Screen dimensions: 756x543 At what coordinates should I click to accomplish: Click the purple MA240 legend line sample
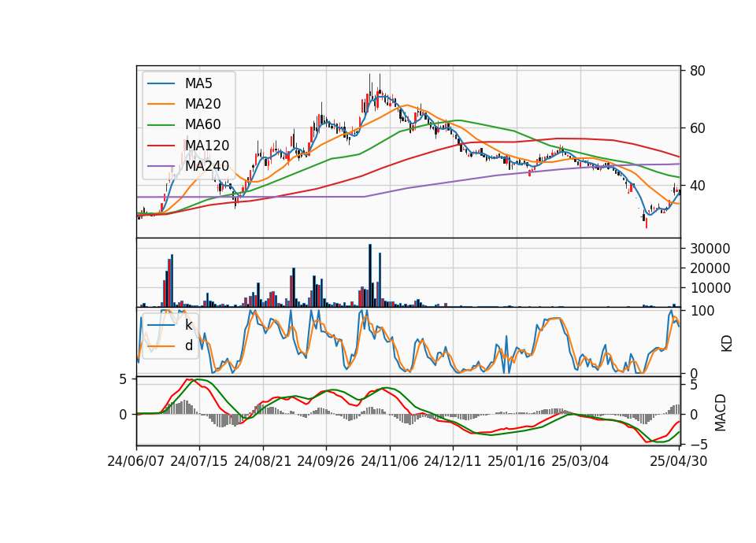tap(161, 166)
